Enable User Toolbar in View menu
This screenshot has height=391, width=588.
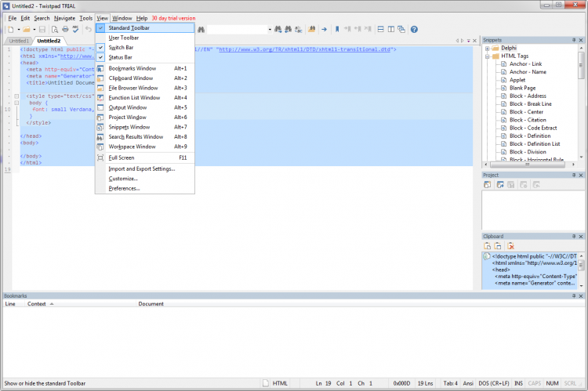pos(145,38)
